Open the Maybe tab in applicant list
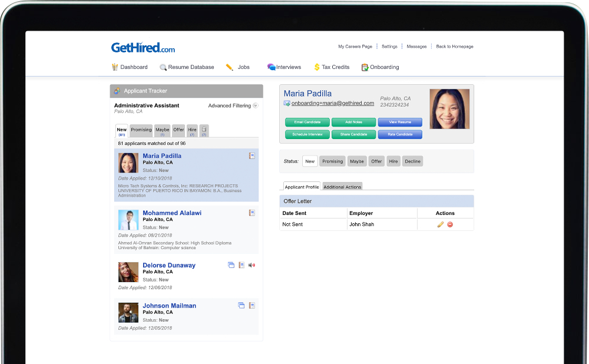The width and height of the screenshot is (589, 364). click(163, 130)
